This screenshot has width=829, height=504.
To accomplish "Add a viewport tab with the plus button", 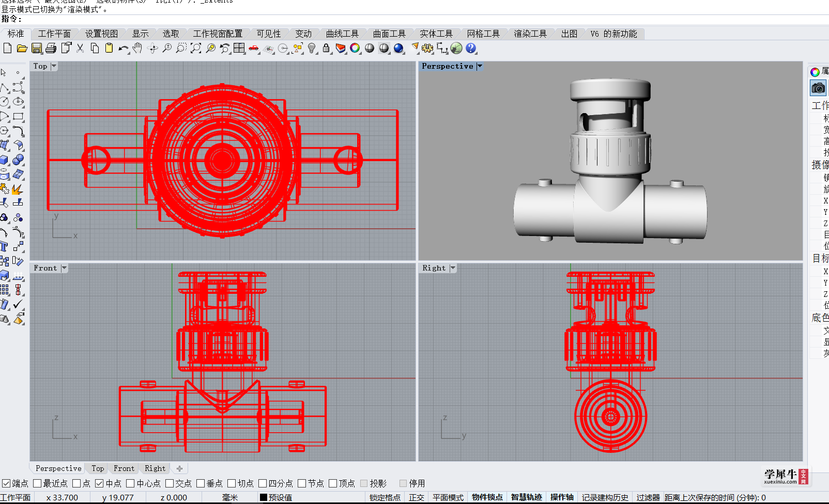I will click(x=179, y=468).
